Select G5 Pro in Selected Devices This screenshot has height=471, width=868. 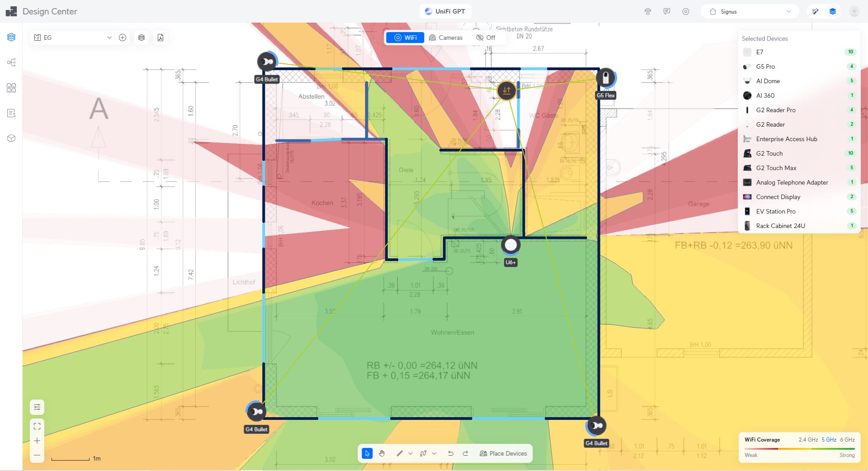tap(799, 67)
